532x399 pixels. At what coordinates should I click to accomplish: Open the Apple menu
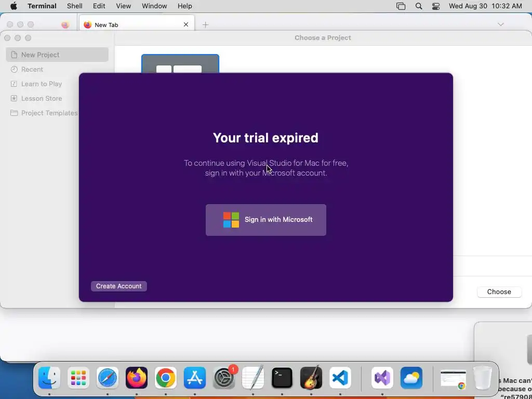[13, 6]
